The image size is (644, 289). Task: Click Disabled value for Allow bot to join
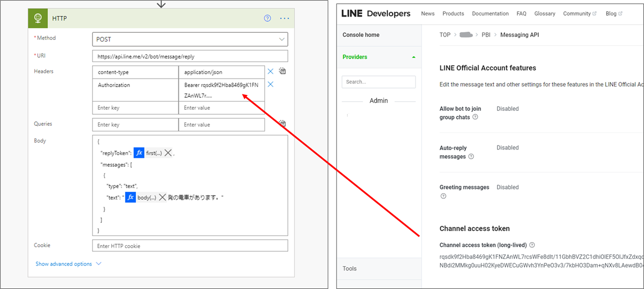coord(507,108)
